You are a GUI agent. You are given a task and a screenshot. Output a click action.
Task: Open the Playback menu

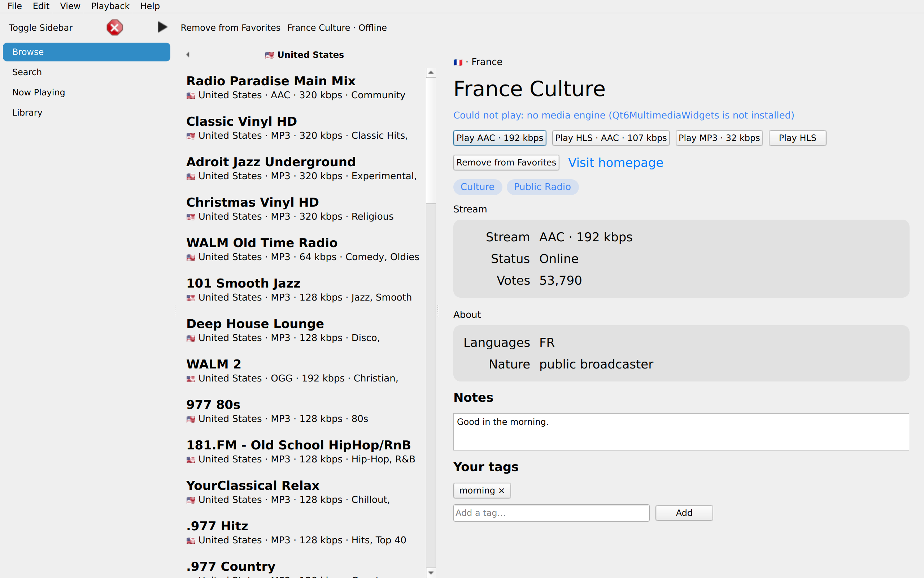[x=110, y=6]
